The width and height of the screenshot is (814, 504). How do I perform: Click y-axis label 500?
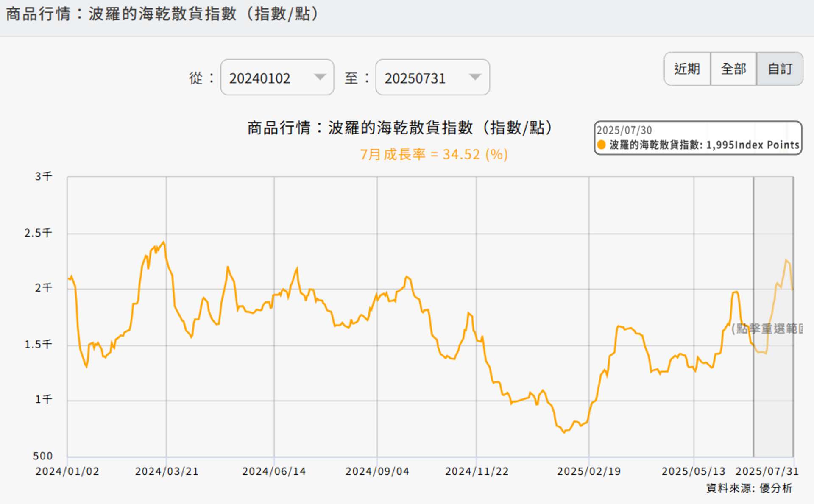[x=43, y=456]
